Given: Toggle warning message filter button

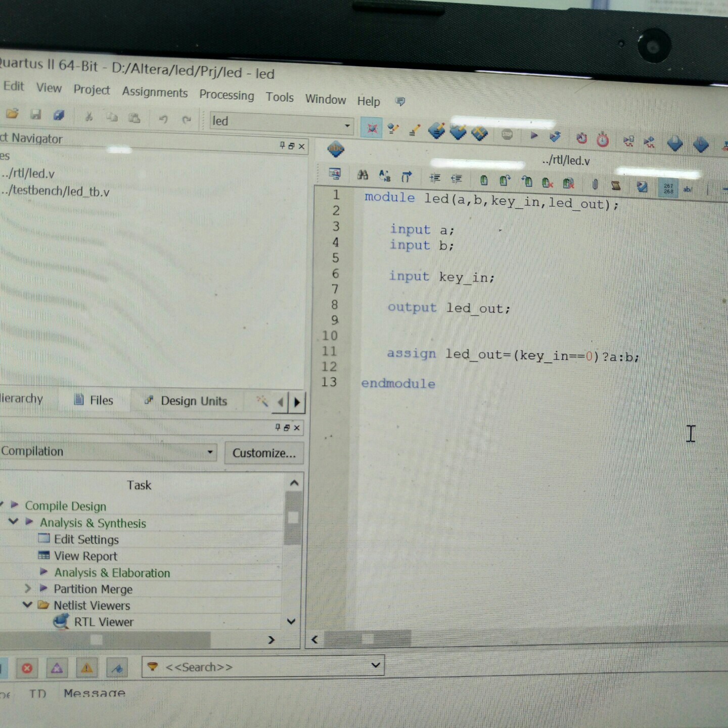Looking at the screenshot, I should click(87, 668).
